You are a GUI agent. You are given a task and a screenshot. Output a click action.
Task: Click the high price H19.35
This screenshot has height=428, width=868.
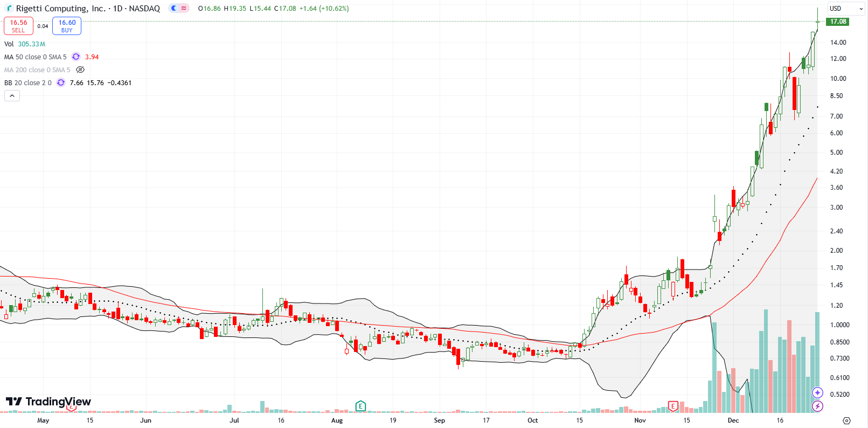point(234,9)
